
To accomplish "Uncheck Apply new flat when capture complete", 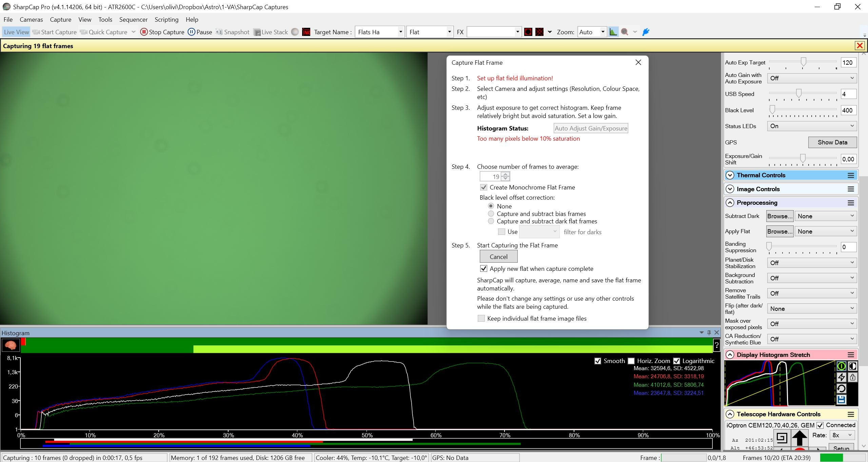I will [484, 268].
